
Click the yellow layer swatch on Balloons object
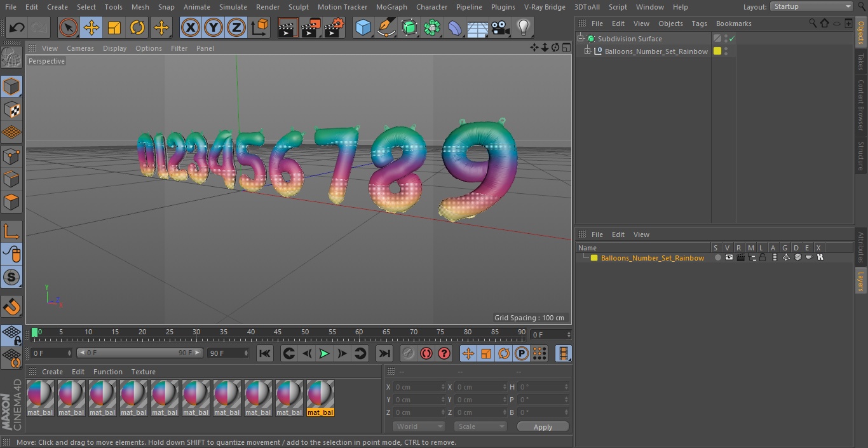pyautogui.click(x=717, y=51)
